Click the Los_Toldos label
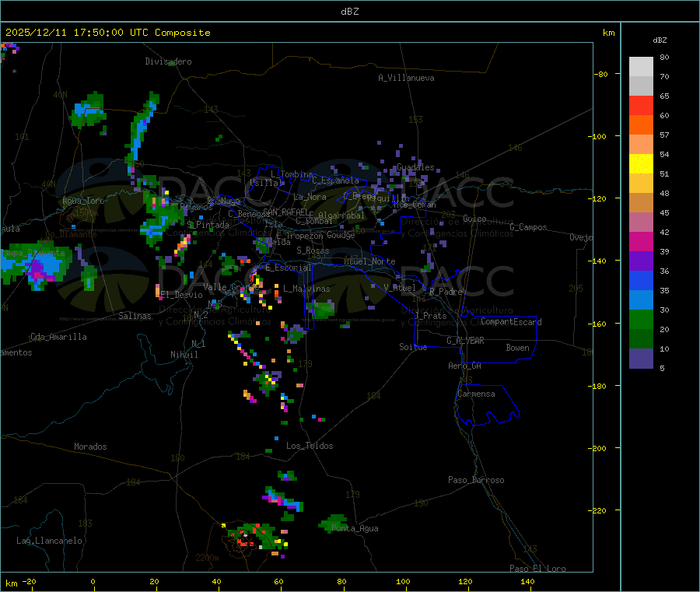This screenshot has height=592, width=700. point(310,446)
